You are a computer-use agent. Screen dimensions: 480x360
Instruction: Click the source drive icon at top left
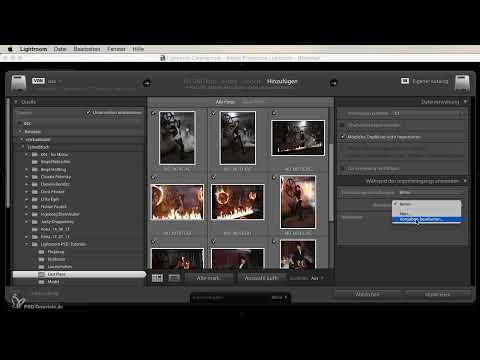pos(18,83)
